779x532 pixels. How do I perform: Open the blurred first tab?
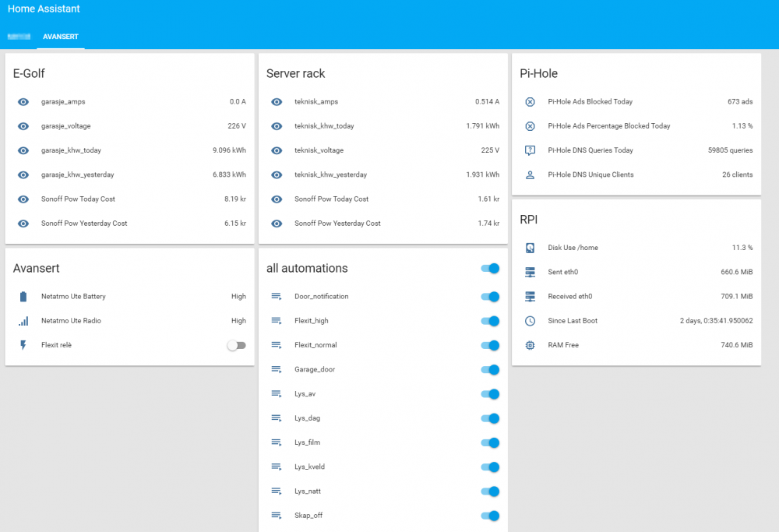[x=19, y=37]
